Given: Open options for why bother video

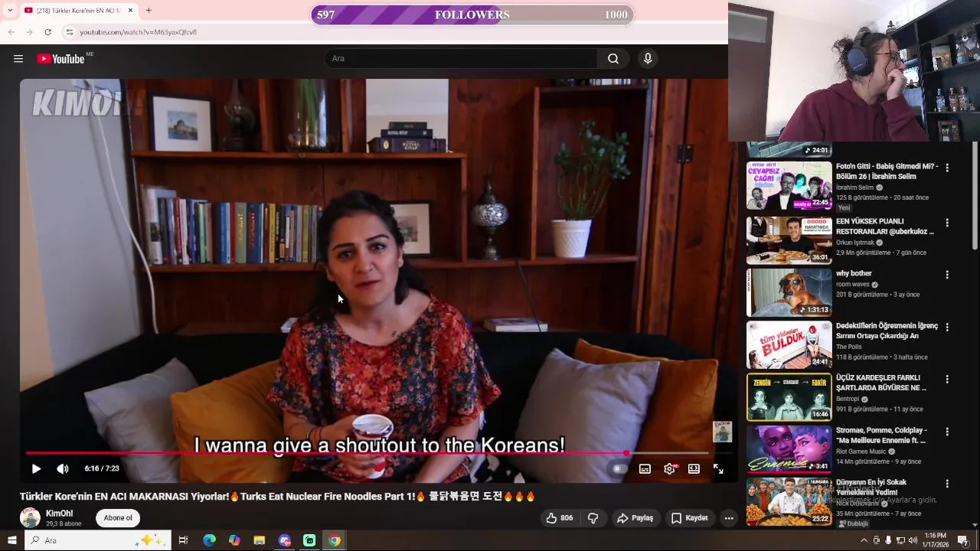Looking at the screenshot, I should (947, 275).
